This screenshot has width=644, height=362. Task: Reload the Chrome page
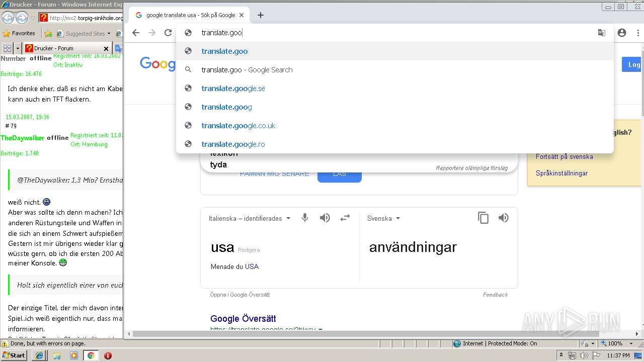point(168,33)
